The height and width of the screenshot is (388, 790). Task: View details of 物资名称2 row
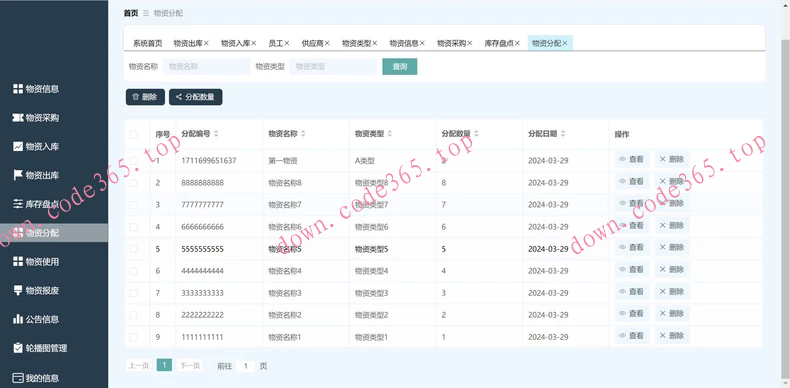coord(632,313)
